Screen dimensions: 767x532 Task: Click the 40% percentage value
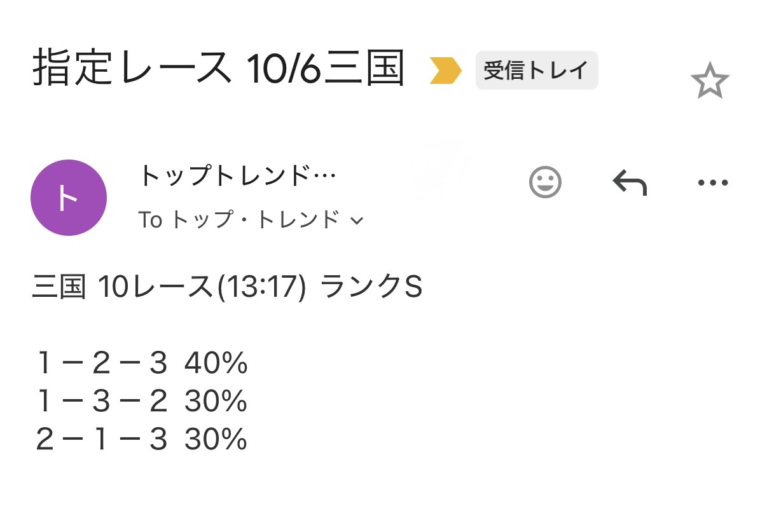(216, 364)
